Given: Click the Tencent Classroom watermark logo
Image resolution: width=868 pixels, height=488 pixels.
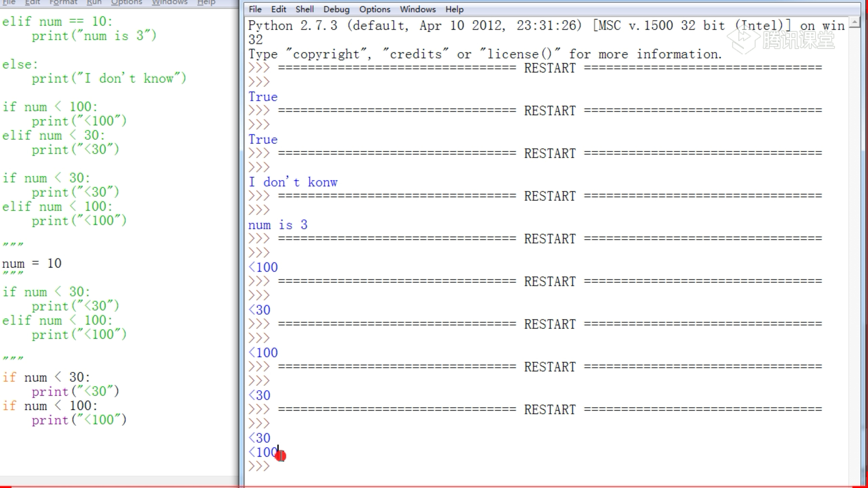Looking at the screenshot, I should pos(781,41).
